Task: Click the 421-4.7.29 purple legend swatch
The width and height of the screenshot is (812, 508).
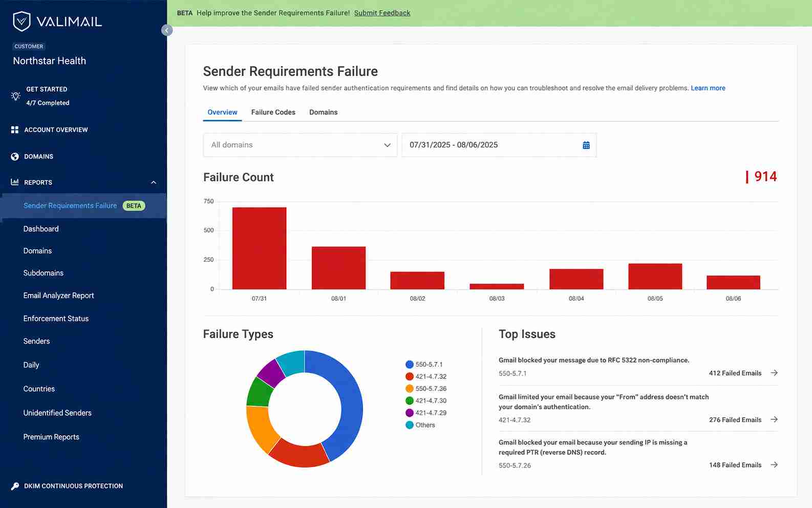Action: (410, 413)
